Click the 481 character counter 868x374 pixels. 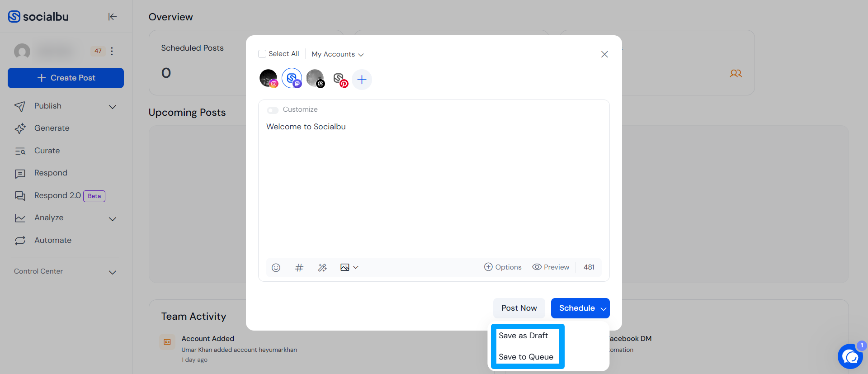click(589, 267)
